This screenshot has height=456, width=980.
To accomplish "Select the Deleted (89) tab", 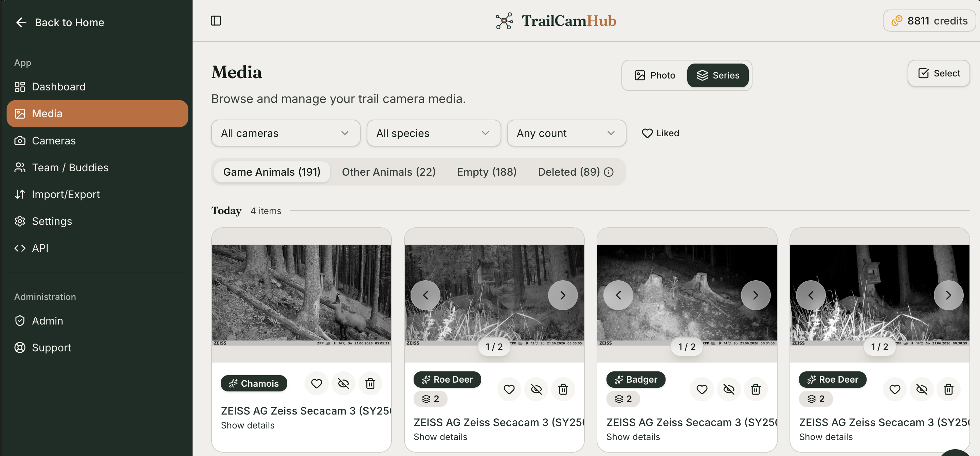I will click(x=569, y=172).
